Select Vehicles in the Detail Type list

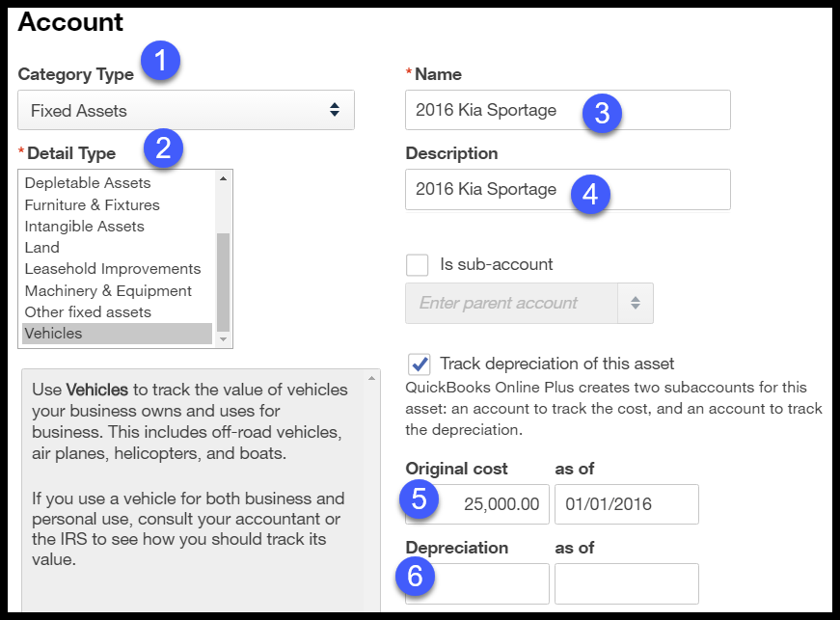[118, 333]
